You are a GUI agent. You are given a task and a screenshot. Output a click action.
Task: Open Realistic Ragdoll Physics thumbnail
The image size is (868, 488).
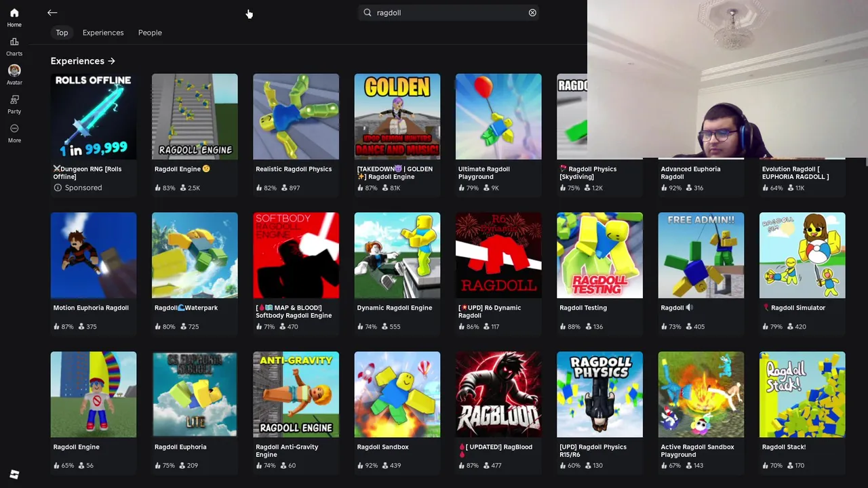tap(296, 117)
